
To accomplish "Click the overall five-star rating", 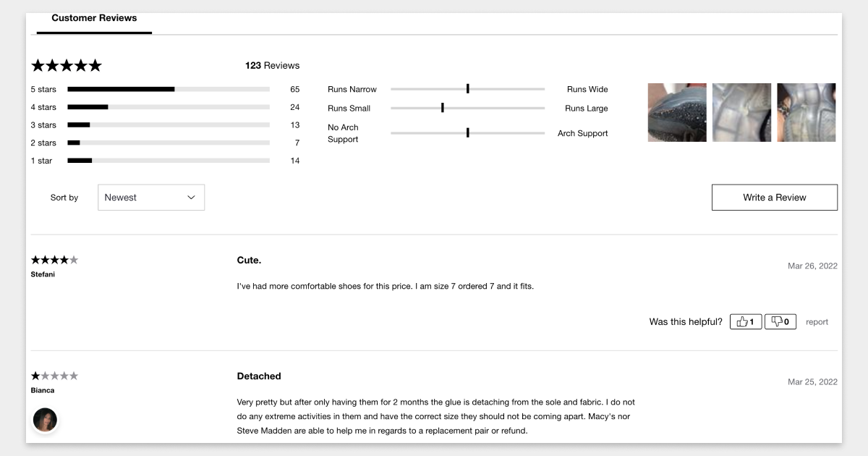I will tap(67, 66).
